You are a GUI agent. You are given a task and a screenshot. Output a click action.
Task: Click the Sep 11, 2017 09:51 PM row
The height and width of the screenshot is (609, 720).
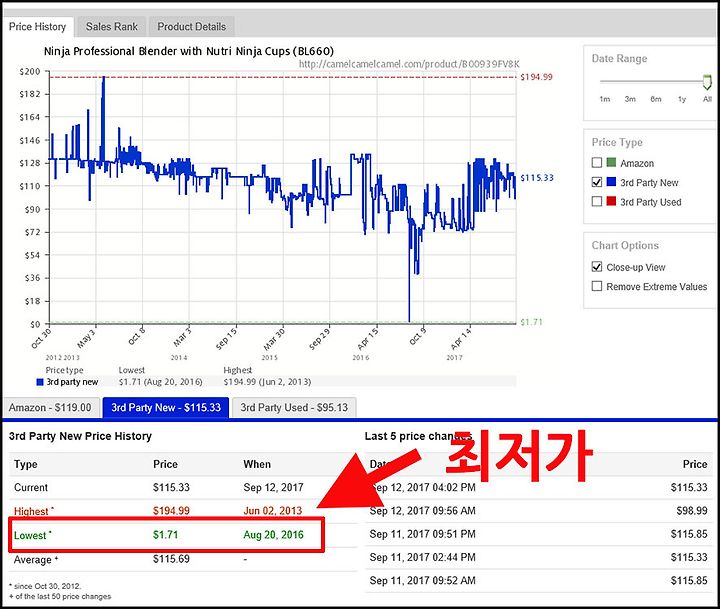point(539,534)
